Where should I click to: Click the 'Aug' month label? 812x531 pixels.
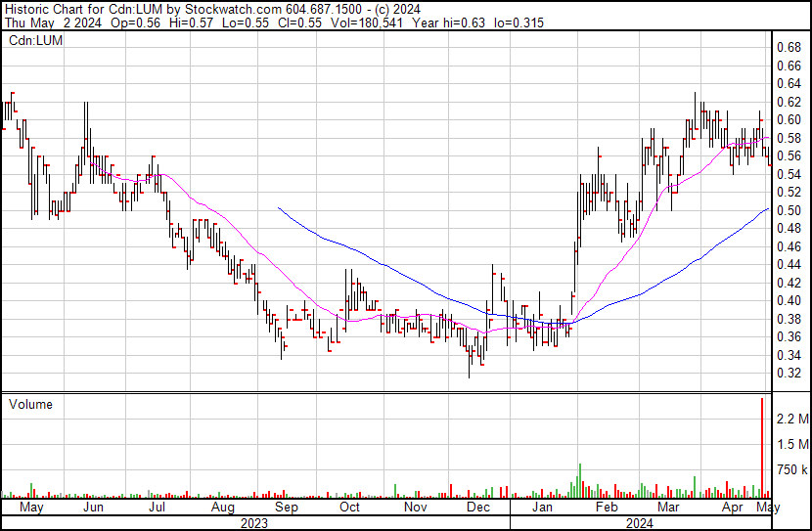tap(223, 508)
